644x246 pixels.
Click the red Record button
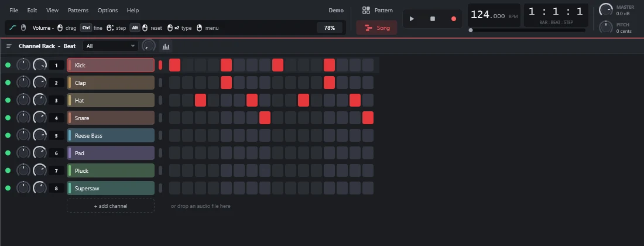(x=453, y=19)
